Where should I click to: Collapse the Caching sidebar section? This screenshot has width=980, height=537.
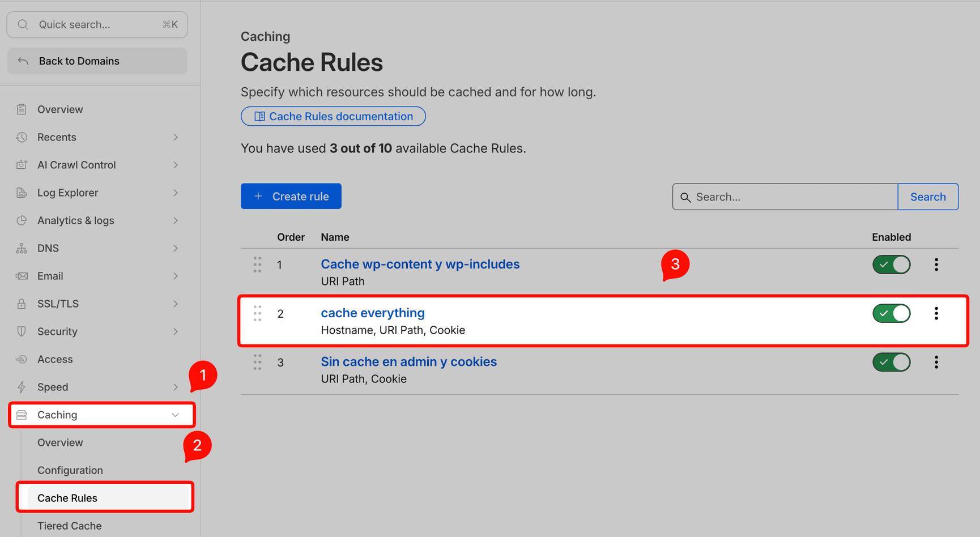(175, 415)
